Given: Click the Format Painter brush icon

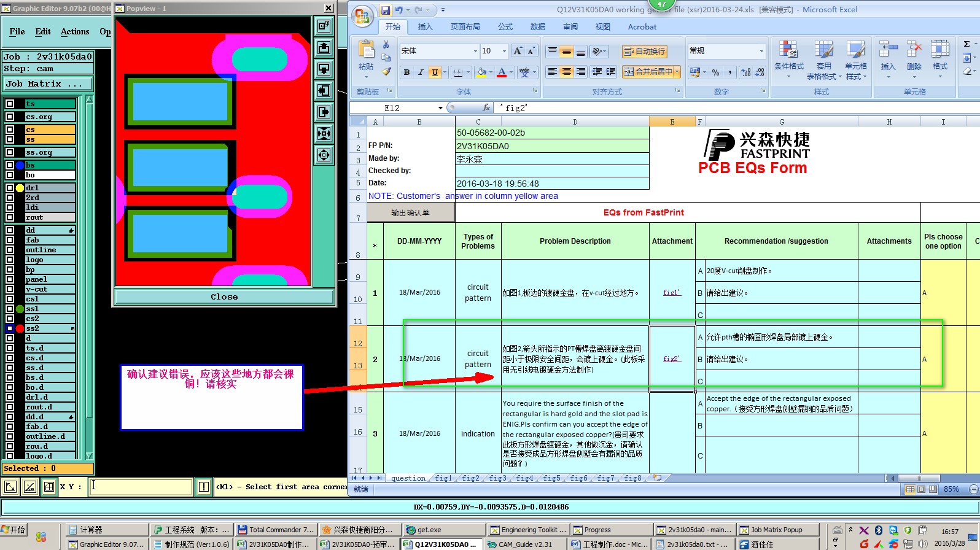Looking at the screenshot, I should pos(386,71).
